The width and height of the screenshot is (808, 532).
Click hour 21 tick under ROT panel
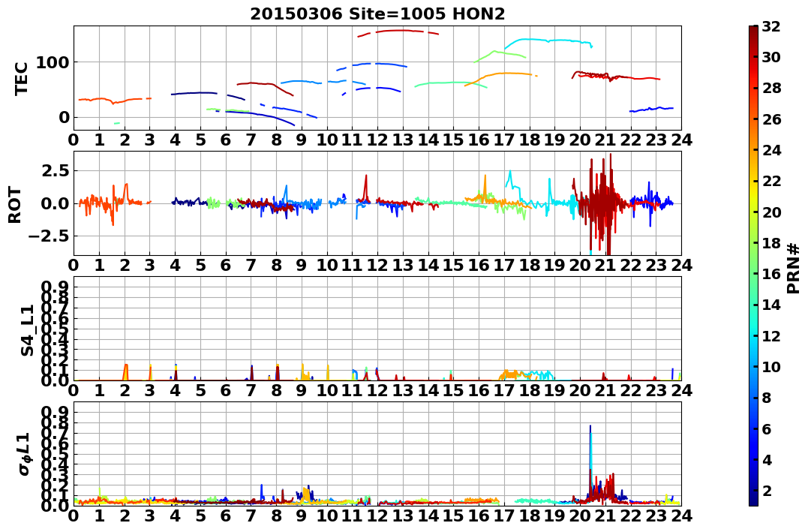tap(605, 264)
